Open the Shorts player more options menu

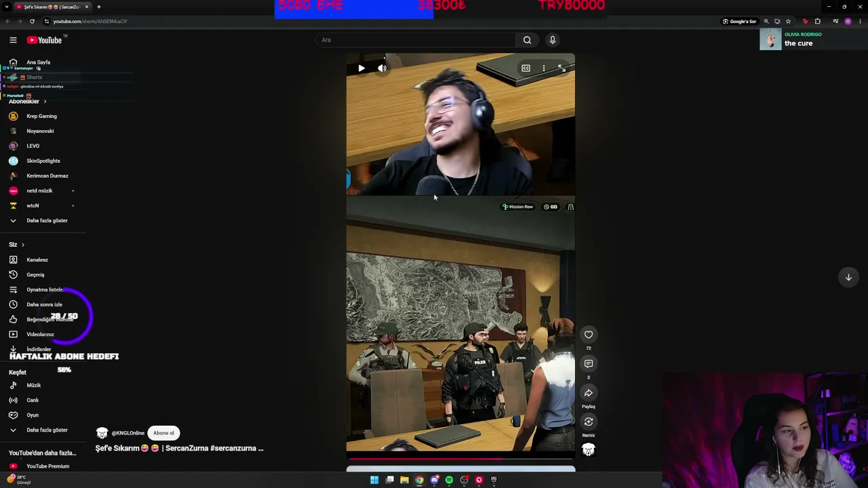(543, 68)
